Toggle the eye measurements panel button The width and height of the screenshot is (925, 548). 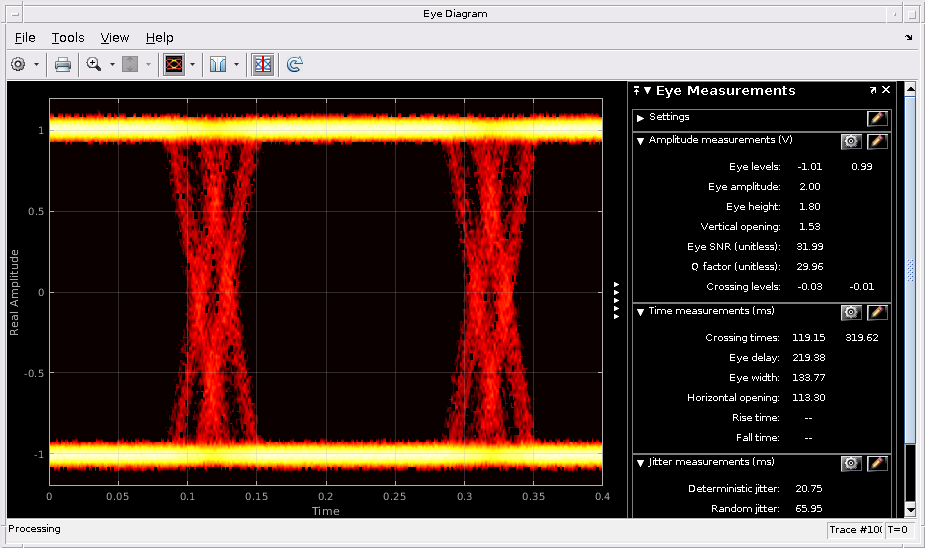tap(263, 64)
